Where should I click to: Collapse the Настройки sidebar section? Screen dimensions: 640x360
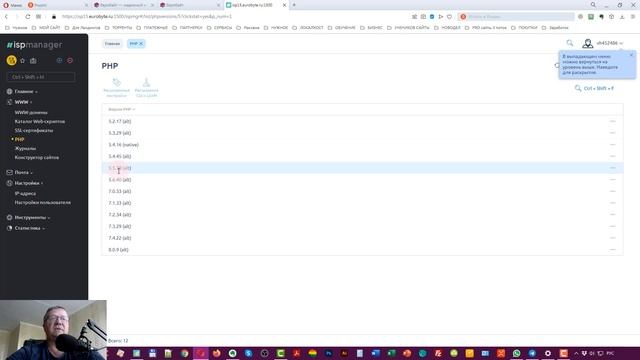[x=28, y=183]
